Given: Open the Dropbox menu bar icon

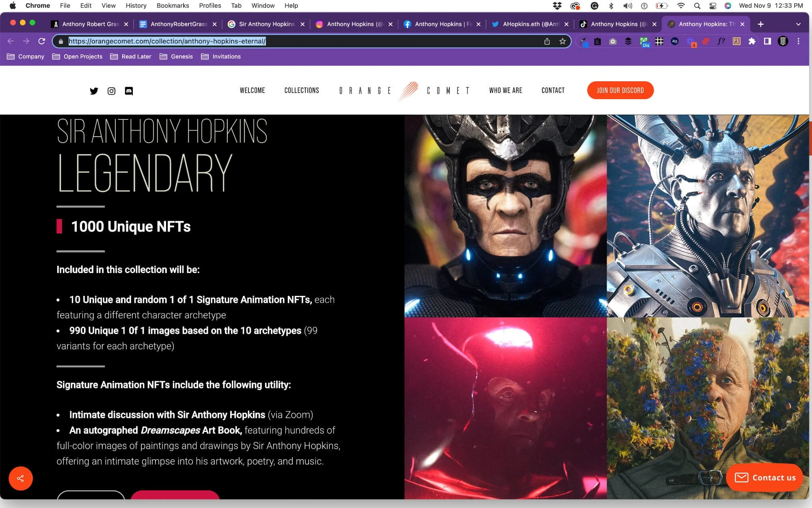Looking at the screenshot, I should (x=557, y=6).
